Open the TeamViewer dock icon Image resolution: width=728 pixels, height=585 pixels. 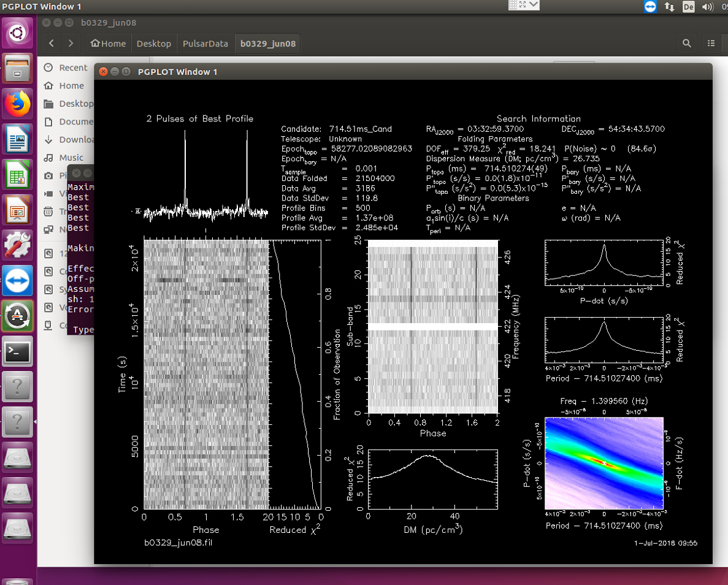(x=17, y=280)
